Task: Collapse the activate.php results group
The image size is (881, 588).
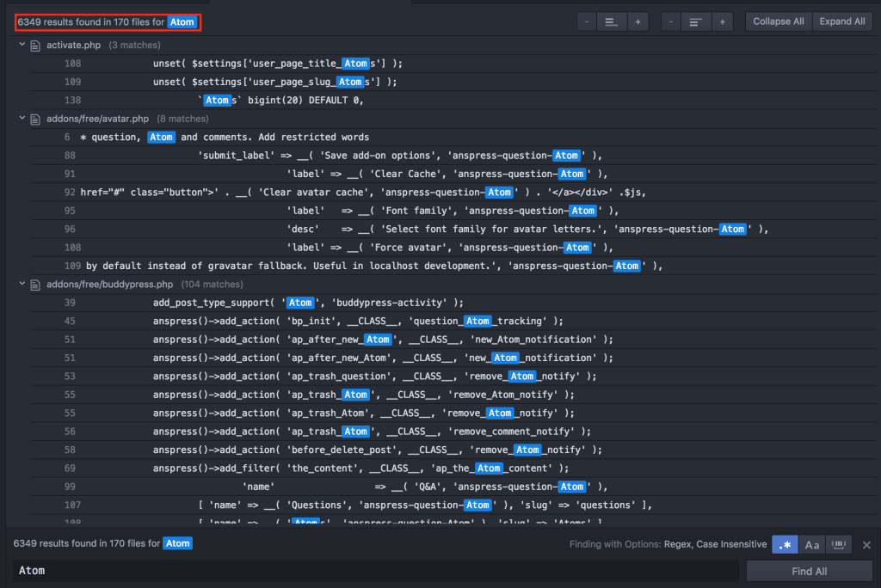Action: pyautogui.click(x=22, y=45)
